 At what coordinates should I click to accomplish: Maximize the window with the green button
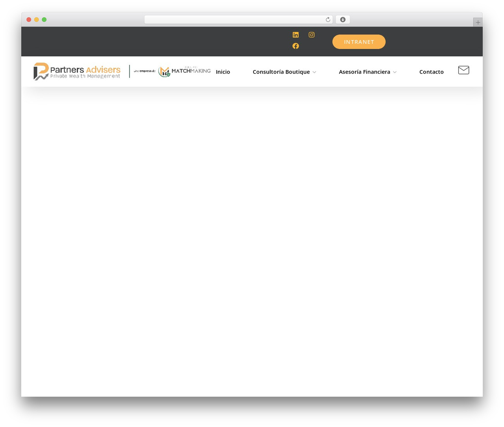44,20
